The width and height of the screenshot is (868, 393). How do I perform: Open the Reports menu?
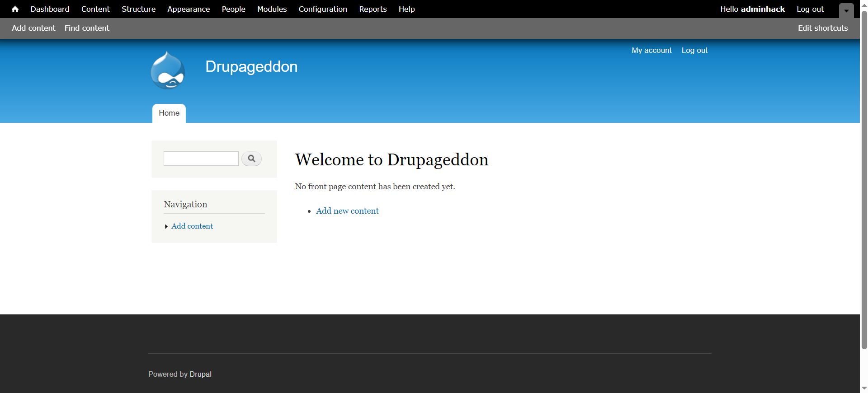tap(373, 9)
